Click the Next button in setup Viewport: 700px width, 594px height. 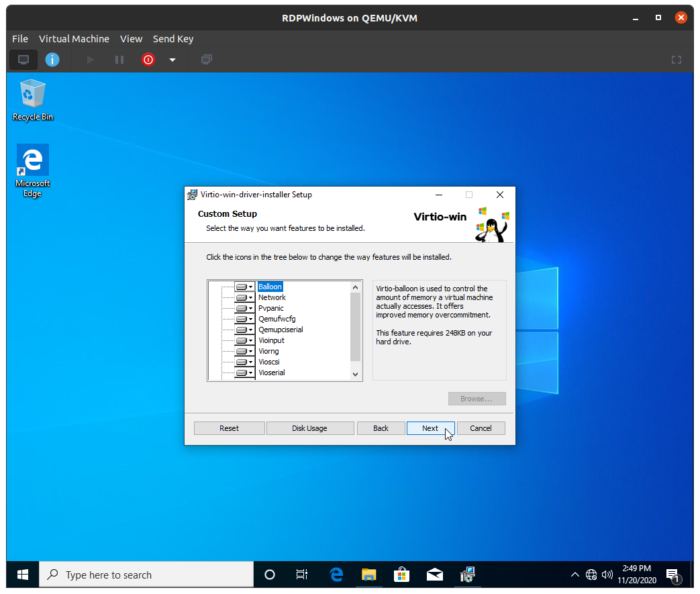430,428
